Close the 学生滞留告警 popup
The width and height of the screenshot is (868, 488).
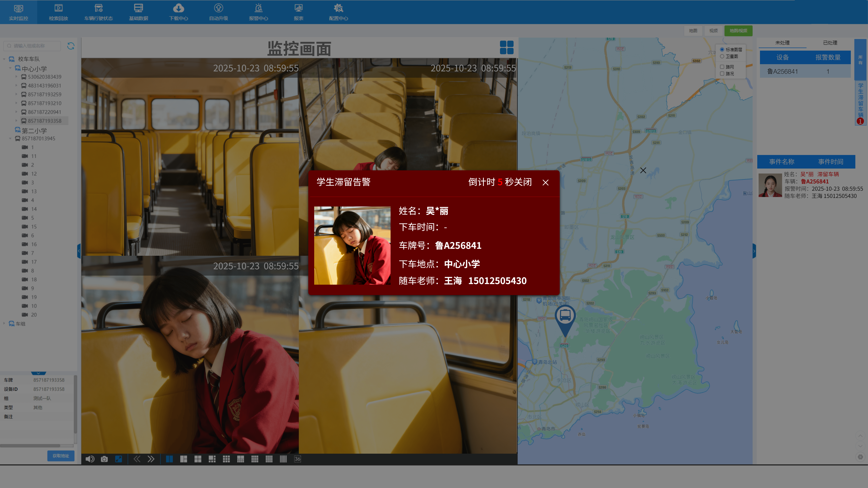point(546,183)
